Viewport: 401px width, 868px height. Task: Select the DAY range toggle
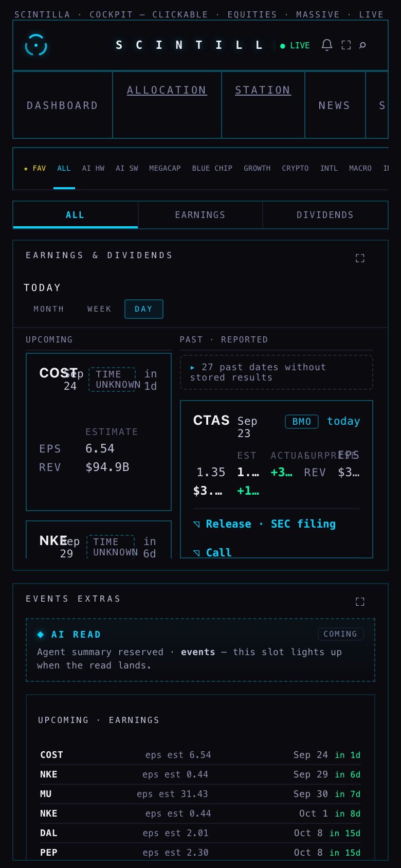(144, 309)
